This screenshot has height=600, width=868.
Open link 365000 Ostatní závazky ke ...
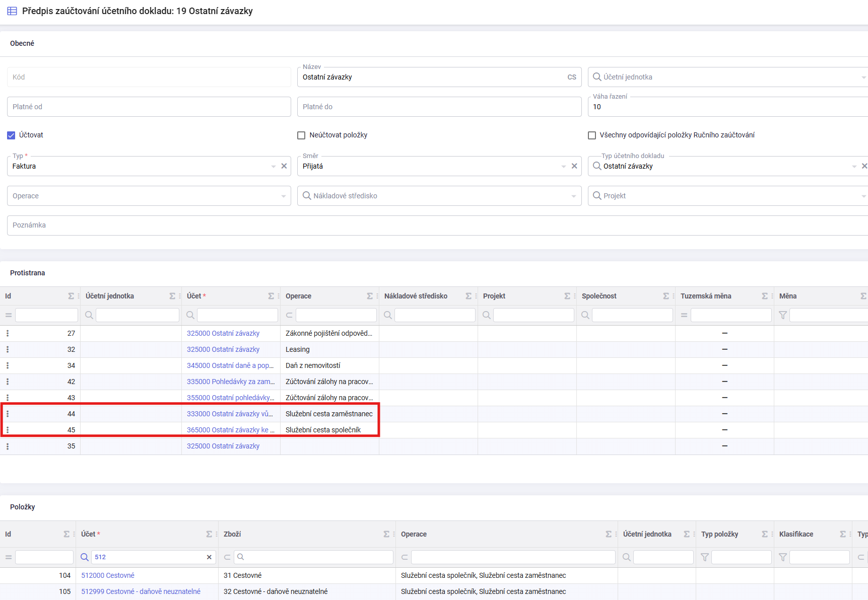click(x=231, y=430)
